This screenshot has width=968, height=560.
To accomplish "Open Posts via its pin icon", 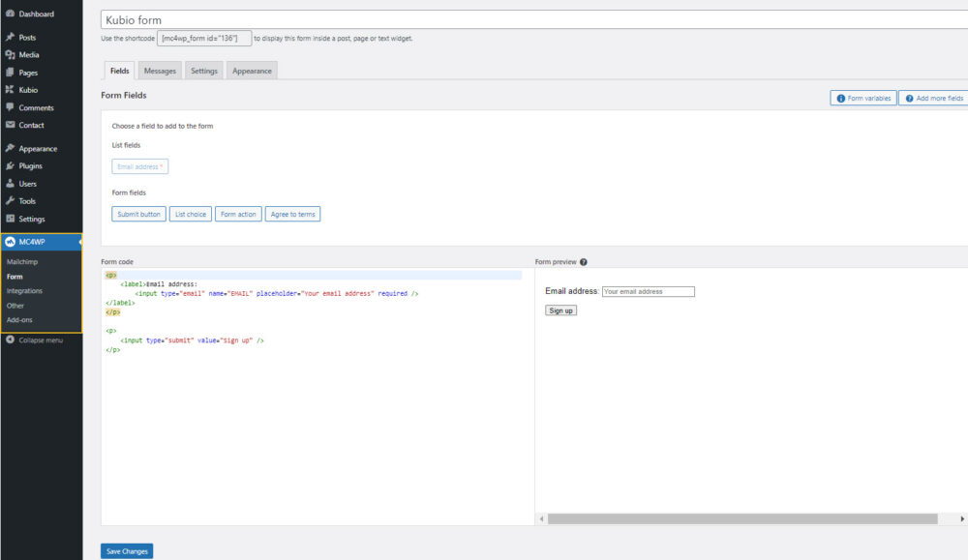I will pyautogui.click(x=10, y=37).
